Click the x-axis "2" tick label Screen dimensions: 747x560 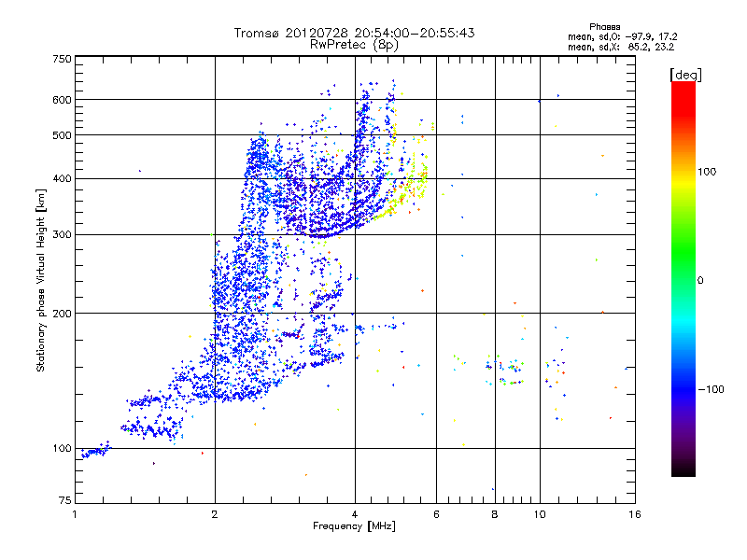pos(215,514)
